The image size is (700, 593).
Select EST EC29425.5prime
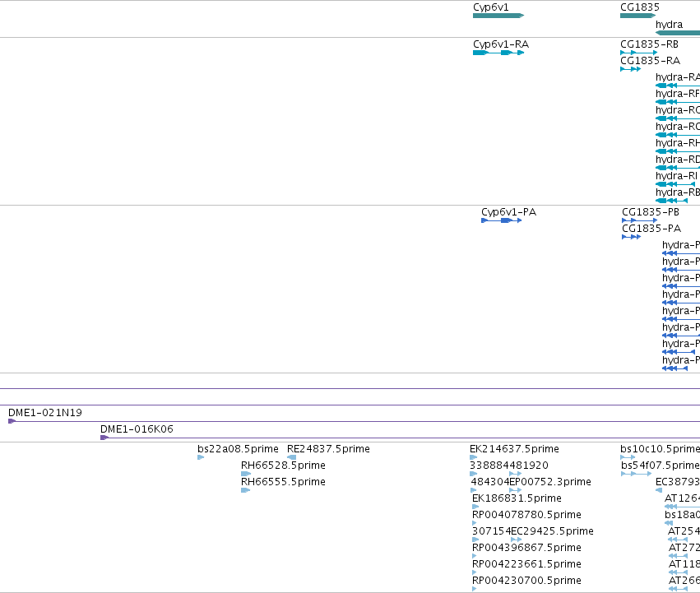coord(516,540)
